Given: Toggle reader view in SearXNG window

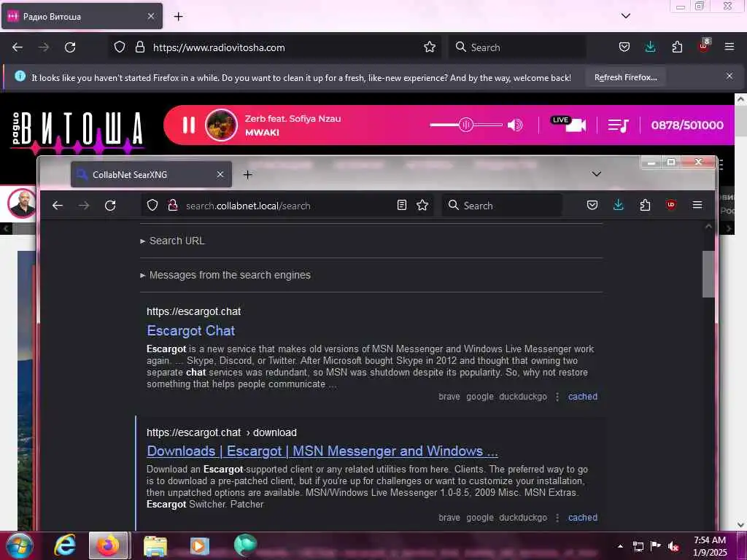Looking at the screenshot, I should tap(402, 205).
